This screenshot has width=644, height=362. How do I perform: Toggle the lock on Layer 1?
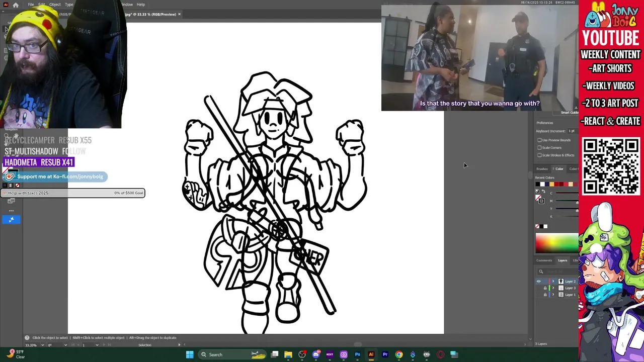point(545,295)
